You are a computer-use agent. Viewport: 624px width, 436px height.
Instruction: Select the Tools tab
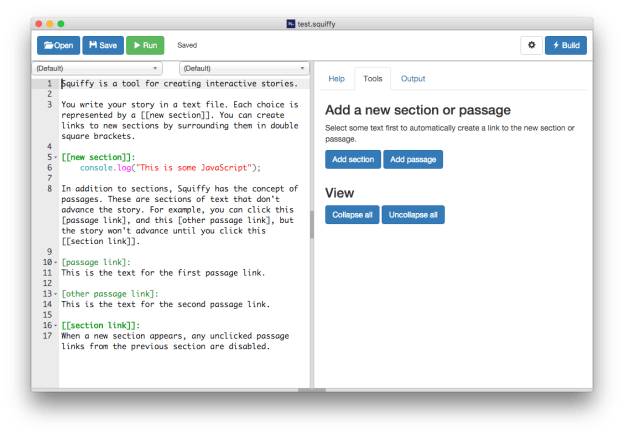tap(372, 79)
